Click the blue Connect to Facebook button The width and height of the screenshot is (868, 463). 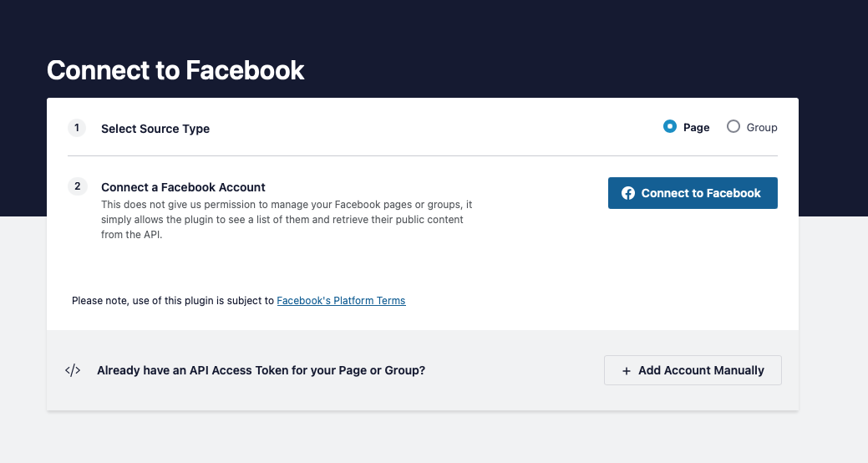[693, 193]
